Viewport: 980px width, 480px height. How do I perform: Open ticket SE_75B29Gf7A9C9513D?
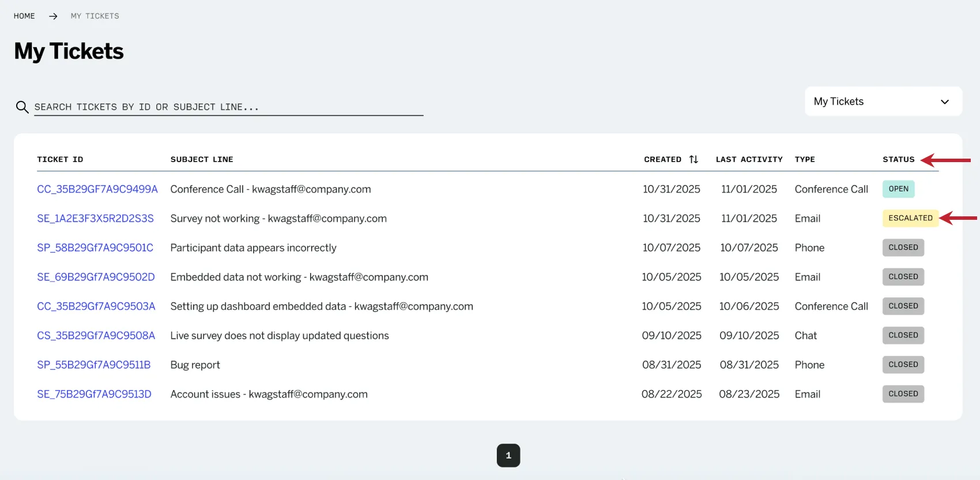[94, 394]
